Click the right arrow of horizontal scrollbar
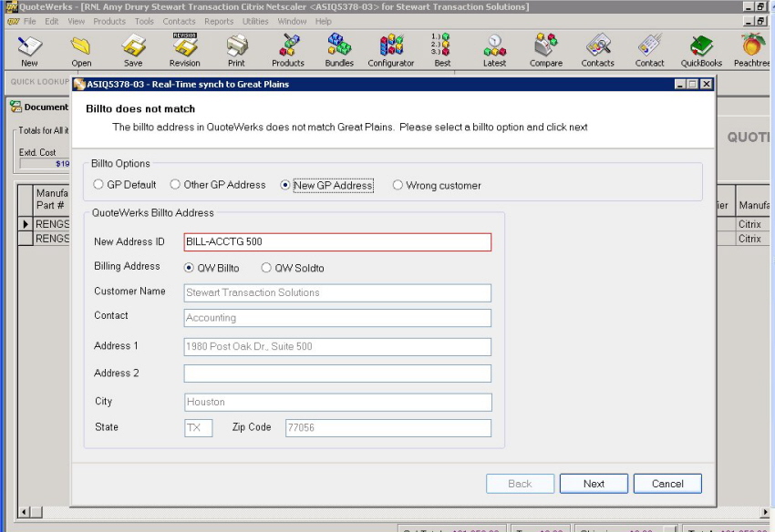Image resolution: width=775 pixels, height=532 pixels. click(x=765, y=512)
